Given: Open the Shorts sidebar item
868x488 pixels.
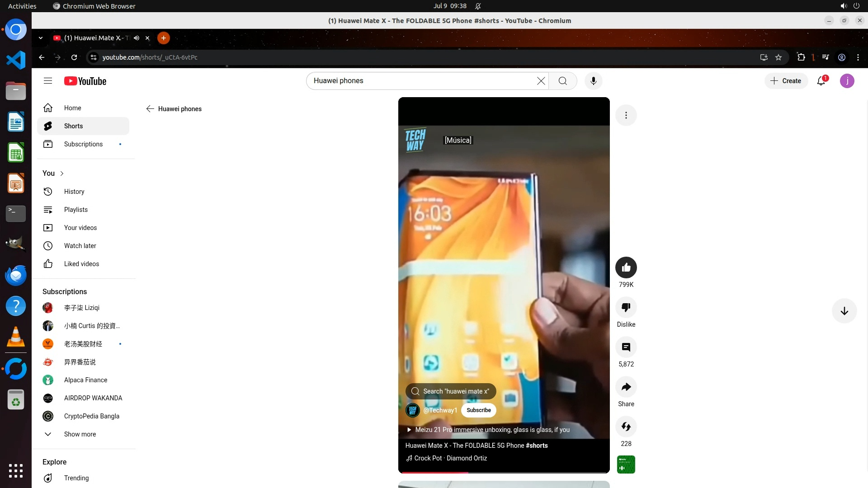Looking at the screenshot, I should point(73,126).
